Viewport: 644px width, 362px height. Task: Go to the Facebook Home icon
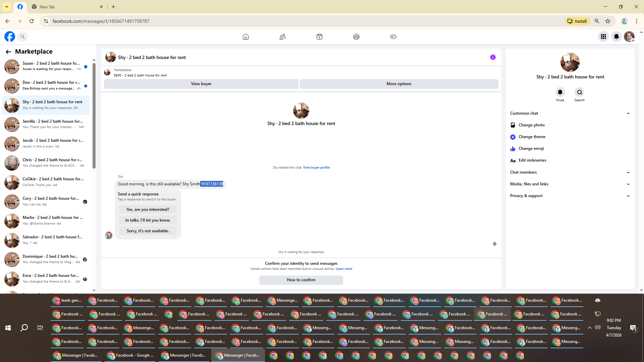(x=246, y=37)
